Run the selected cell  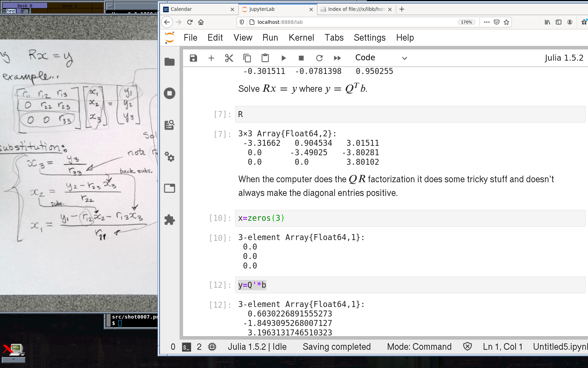point(283,58)
